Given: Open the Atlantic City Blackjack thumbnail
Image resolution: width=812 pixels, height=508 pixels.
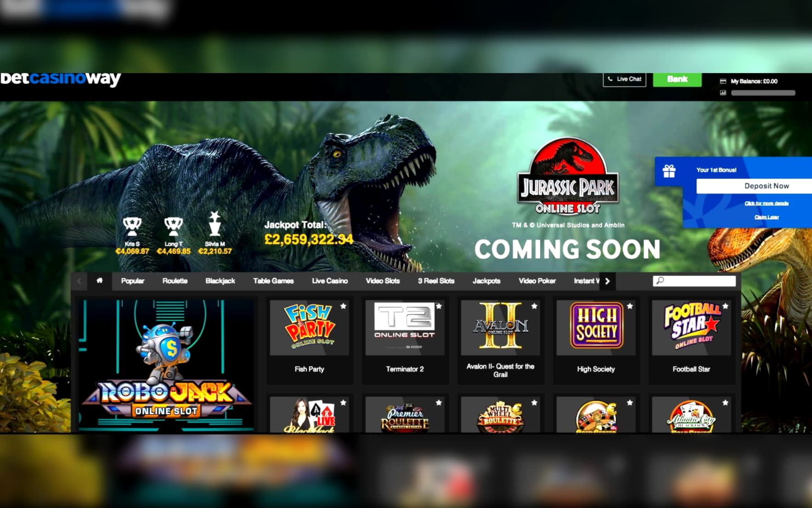Looking at the screenshot, I should (691, 415).
